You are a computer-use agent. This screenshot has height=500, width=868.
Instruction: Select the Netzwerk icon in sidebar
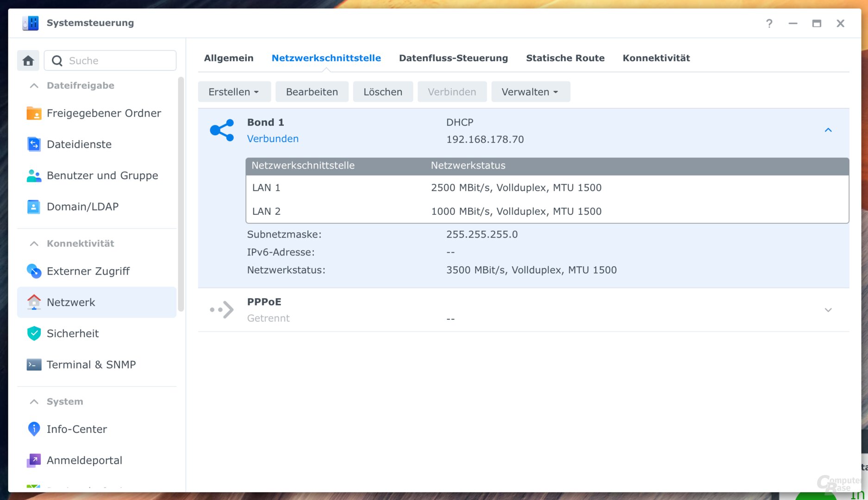34,302
